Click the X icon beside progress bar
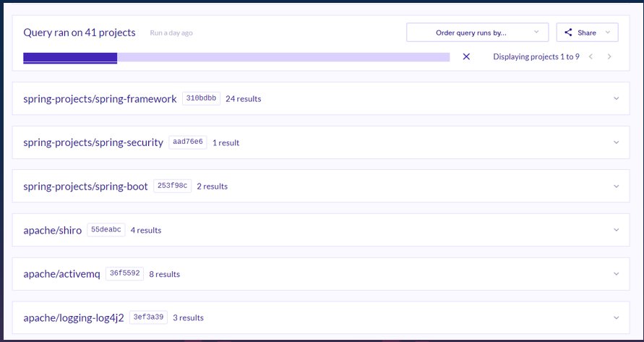Image resolution: width=644 pixels, height=342 pixels. pyautogui.click(x=466, y=56)
